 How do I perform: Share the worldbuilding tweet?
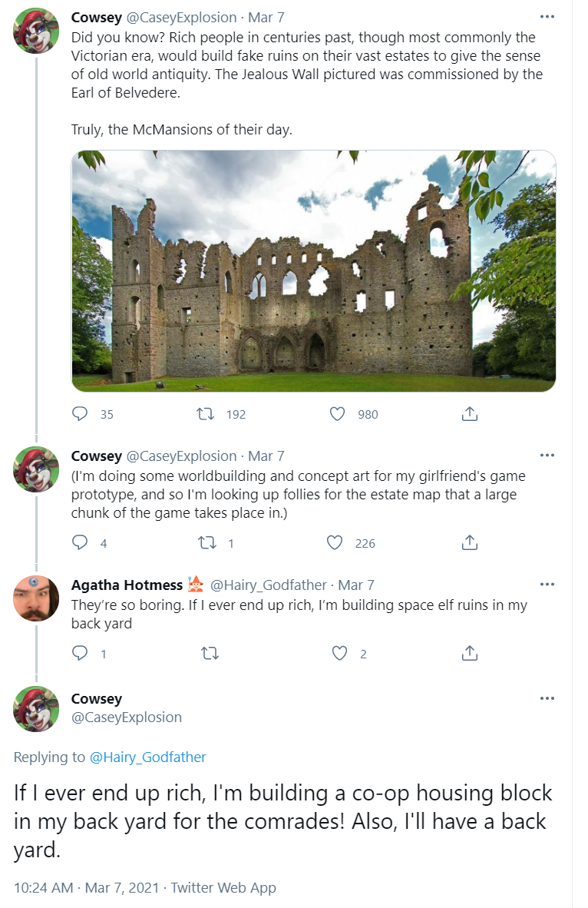point(470,542)
